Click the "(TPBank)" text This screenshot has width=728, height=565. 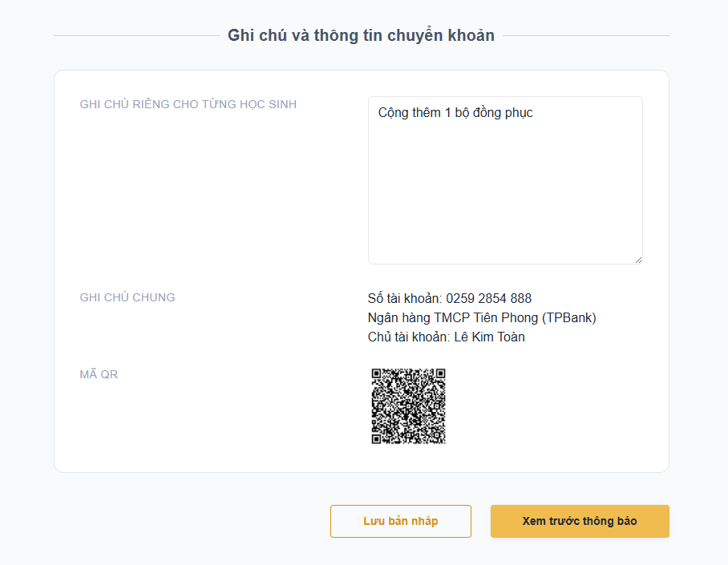point(569,317)
